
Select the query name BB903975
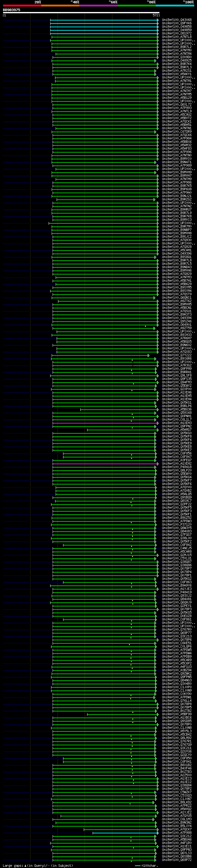(x=11, y=10)
